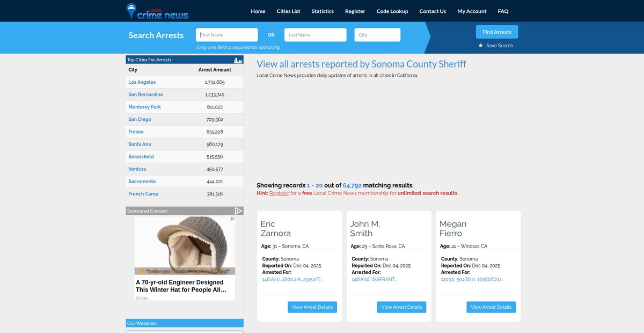The width and height of the screenshot is (644, 333).
Task: Go to Cities List page
Action: point(289,11)
